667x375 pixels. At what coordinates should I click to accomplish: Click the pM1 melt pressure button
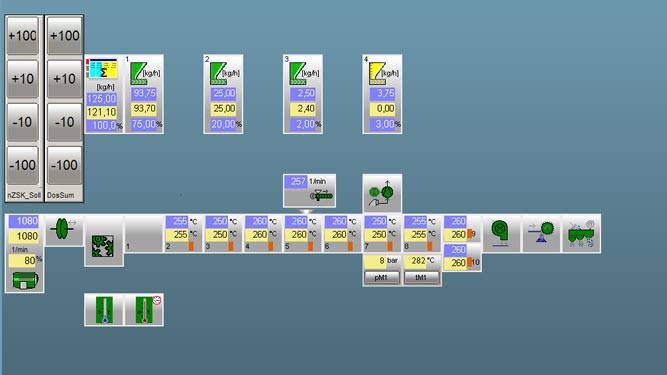coord(382,278)
